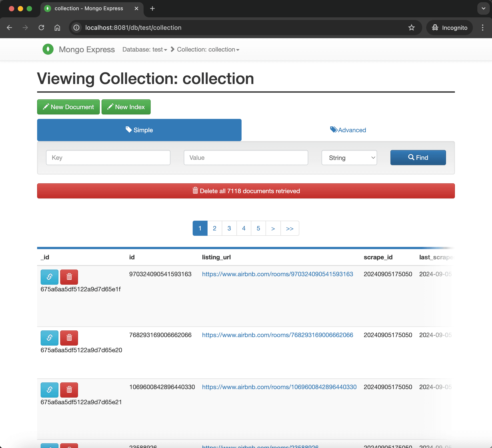492x448 pixels.
Task: Click the listing_url column header
Action: point(216,257)
